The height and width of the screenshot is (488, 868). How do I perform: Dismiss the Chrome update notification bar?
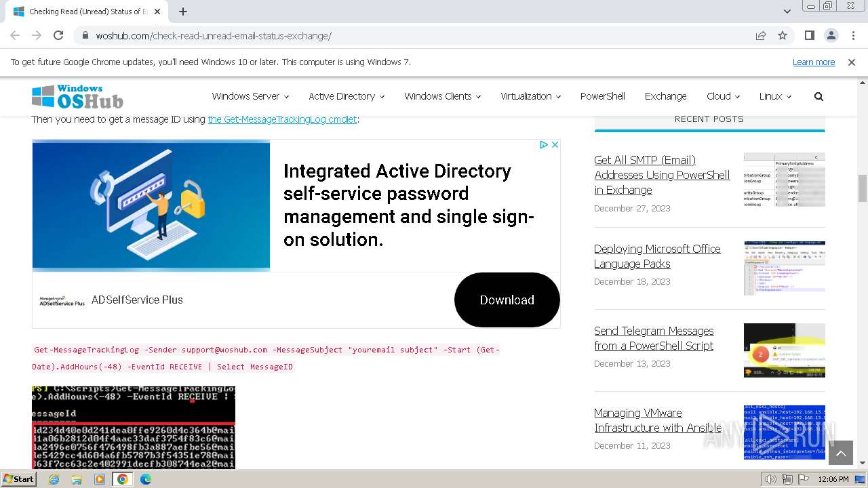[852, 62]
